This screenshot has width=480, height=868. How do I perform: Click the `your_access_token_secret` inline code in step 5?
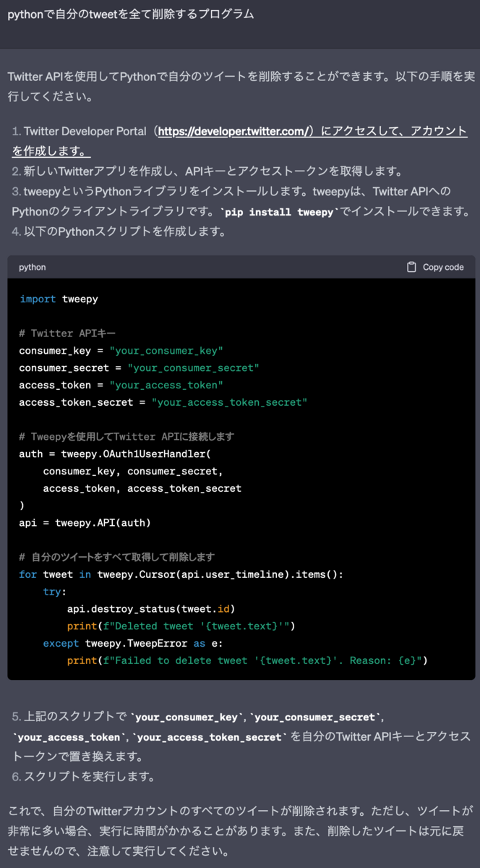pyautogui.click(x=210, y=738)
